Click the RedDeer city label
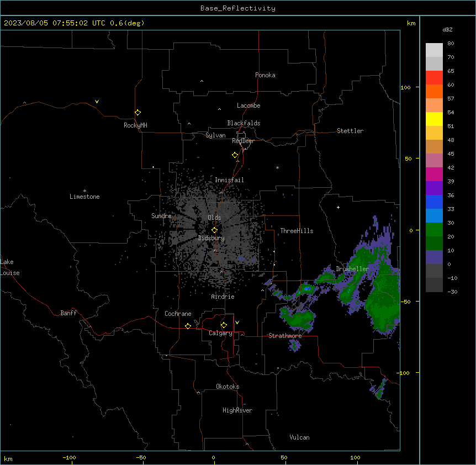The height and width of the screenshot is (465, 476). coord(243,141)
